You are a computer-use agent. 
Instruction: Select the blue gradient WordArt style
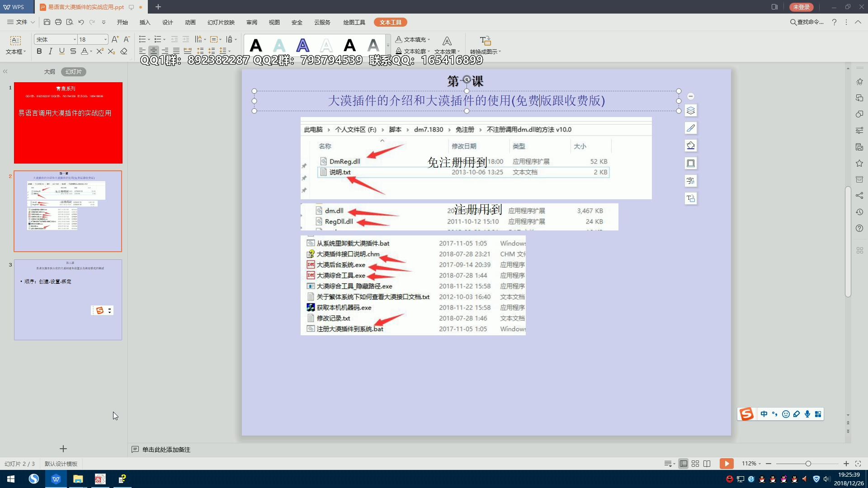[302, 45]
